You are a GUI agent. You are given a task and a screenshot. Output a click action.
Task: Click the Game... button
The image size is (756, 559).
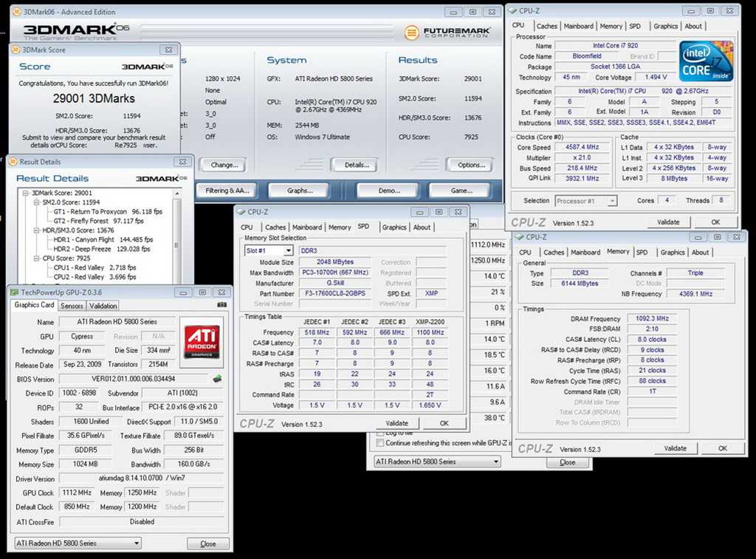(x=461, y=191)
